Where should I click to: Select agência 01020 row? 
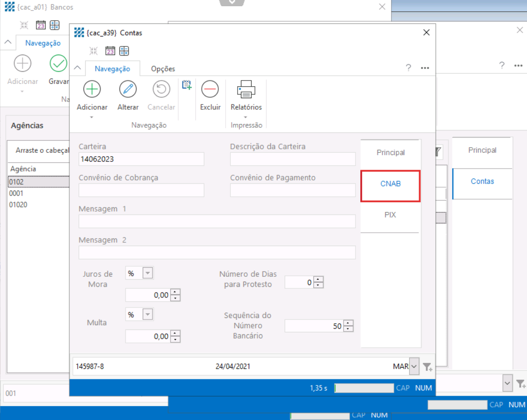[38, 204]
